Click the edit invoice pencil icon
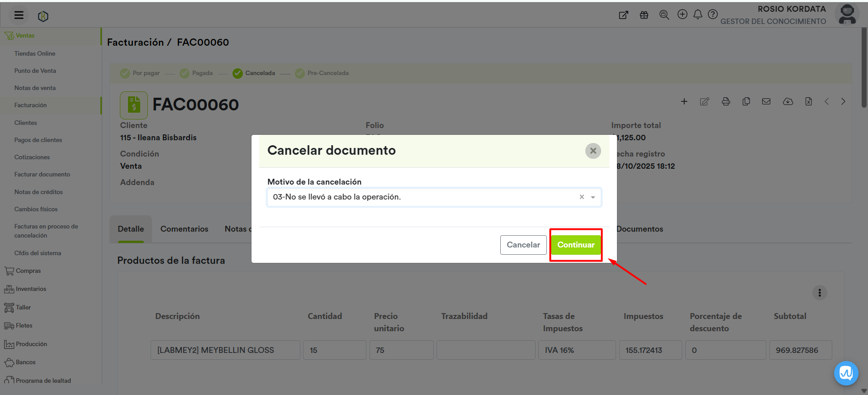Viewport: 868px width, 395px height. (x=704, y=102)
